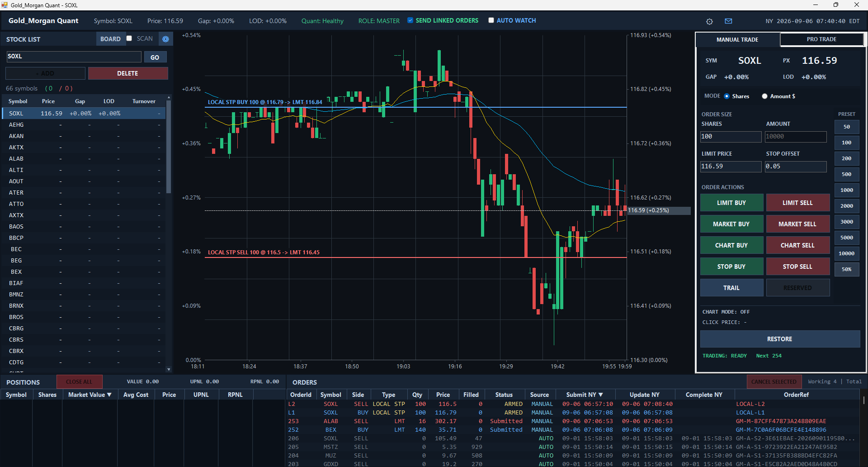
Task: Click the CLOSE ALL positions button
Action: (79, 382)
